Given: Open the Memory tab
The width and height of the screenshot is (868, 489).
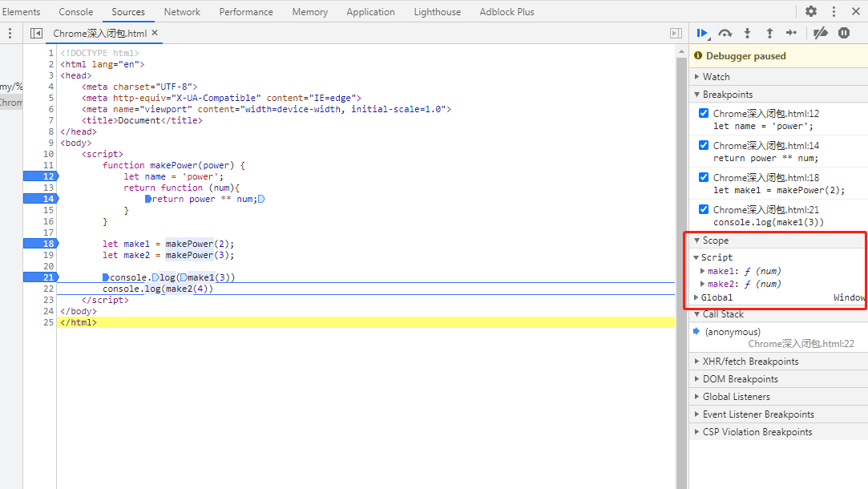Looking at the screenshot, I should tap(310, 12).
